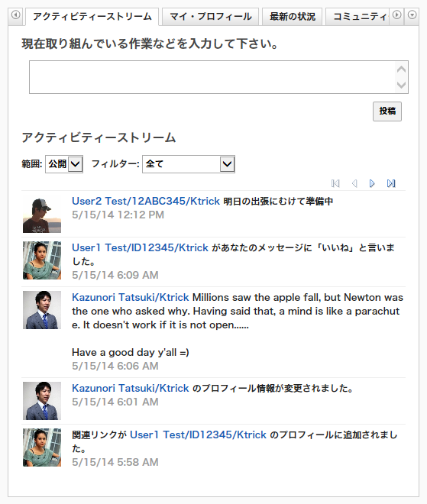The image size is (427, 504).
Task: Click up arrow in status text box
Action: tap(401, 69)
